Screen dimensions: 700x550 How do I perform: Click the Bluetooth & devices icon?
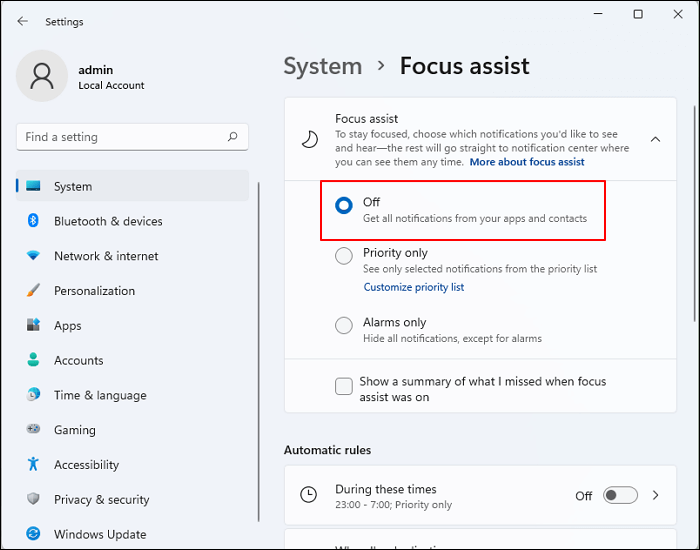(33, 221)
